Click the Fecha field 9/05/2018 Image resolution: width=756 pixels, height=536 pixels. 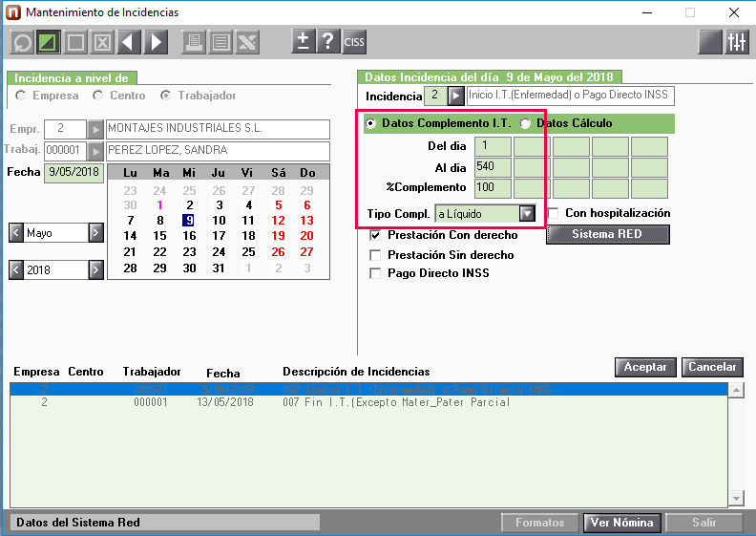[73, 173]
